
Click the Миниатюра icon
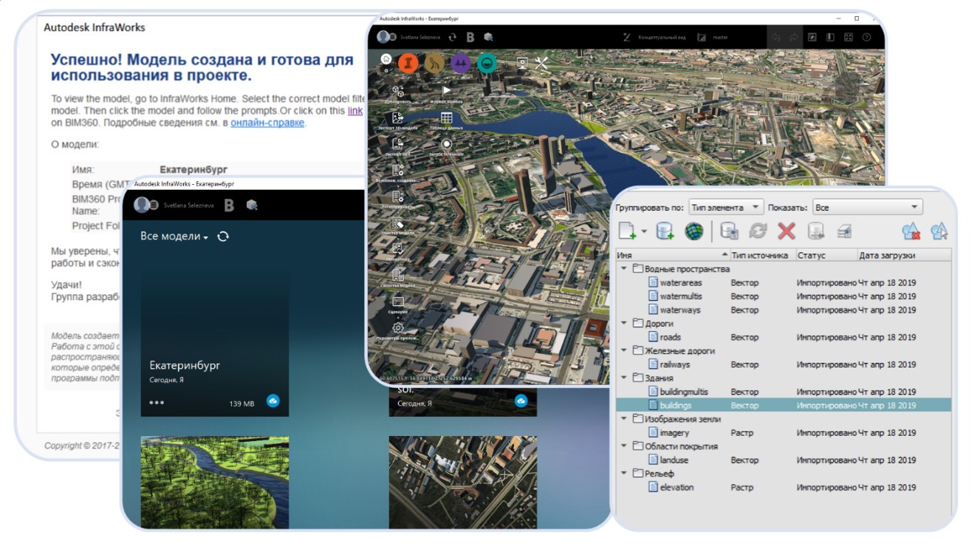click(x=398, y=249)
